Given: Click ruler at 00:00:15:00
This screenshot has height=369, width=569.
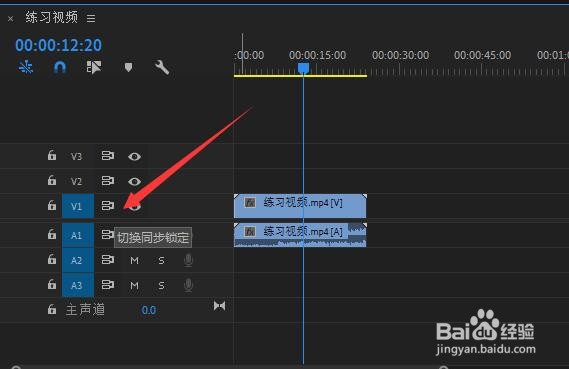Looking at the screenshot, I should (x=318, y=55).
